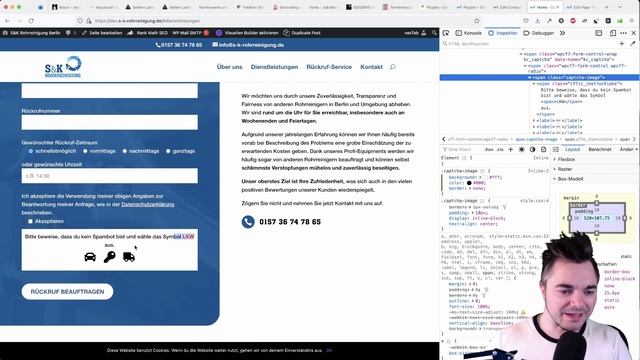Viewport: 640px width, 360px height.
Task: Click Duplicate Post in admin bar
Action: click(x=302, y=33)
